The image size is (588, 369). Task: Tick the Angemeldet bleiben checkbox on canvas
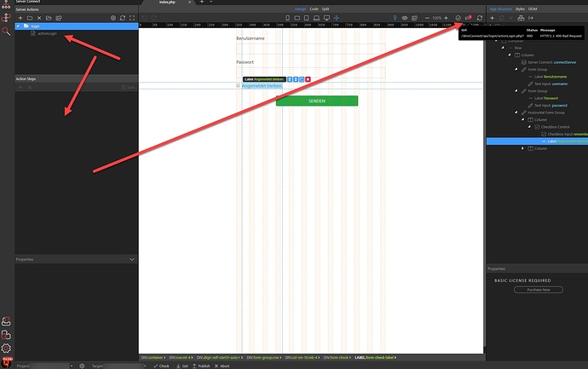pos(238,86)
